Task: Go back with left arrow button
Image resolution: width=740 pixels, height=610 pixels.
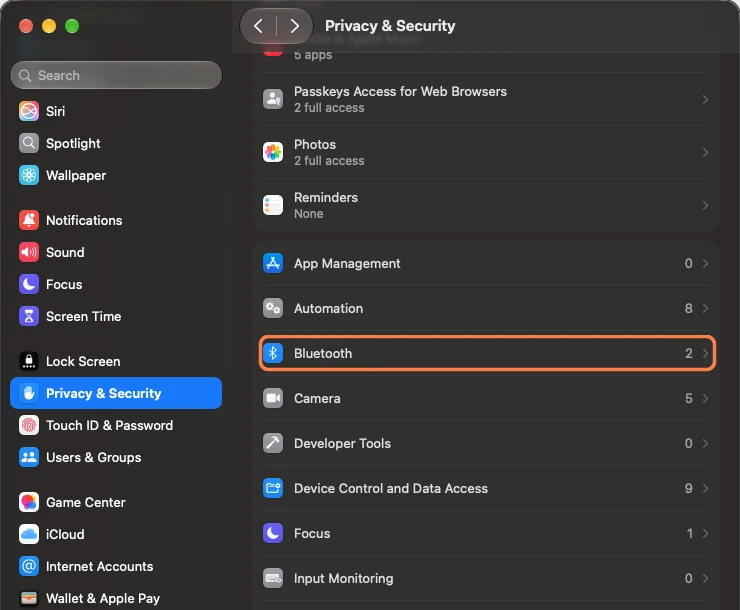Action: pos(258,26)
